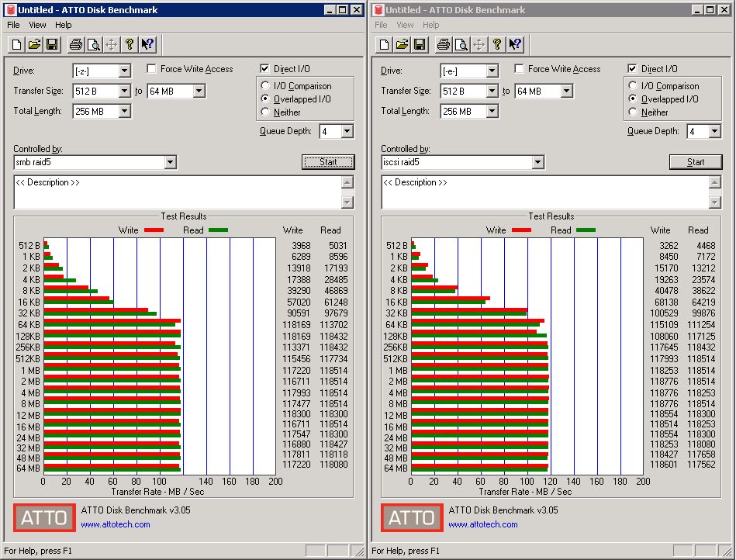Open 64 MB transfer size dropdown, left window
The width and height of the screenshot is (736, 560).
point(199,91)
